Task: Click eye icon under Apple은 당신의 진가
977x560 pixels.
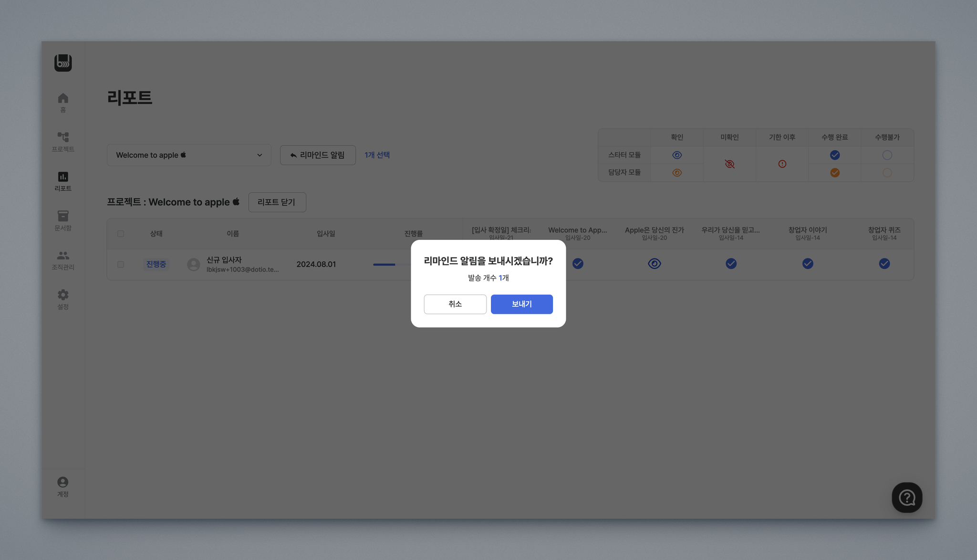Action: pos(654,264)
